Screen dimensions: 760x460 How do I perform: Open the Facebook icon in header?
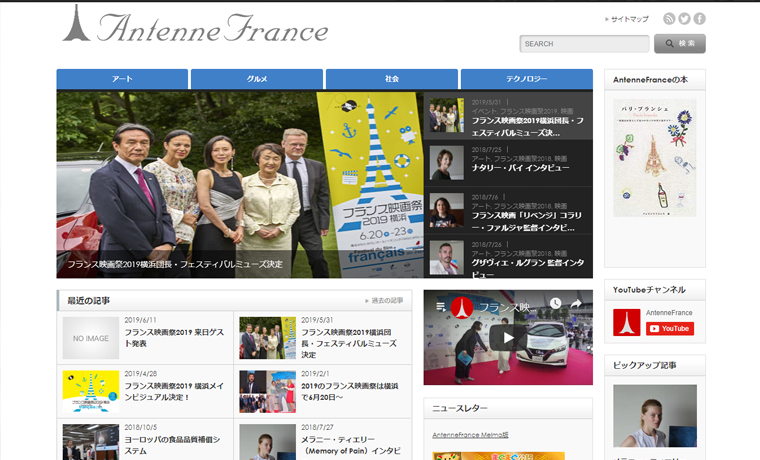(699, 19)
